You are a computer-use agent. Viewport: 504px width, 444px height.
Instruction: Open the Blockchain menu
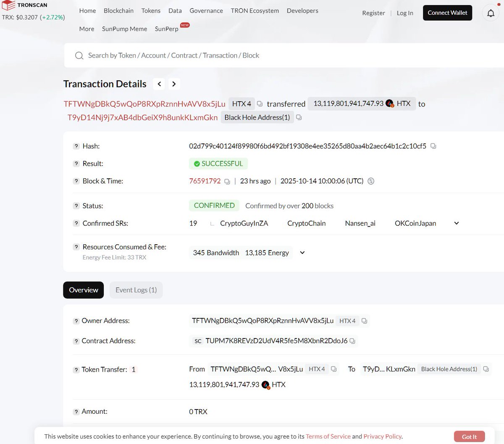pos(118,11)
